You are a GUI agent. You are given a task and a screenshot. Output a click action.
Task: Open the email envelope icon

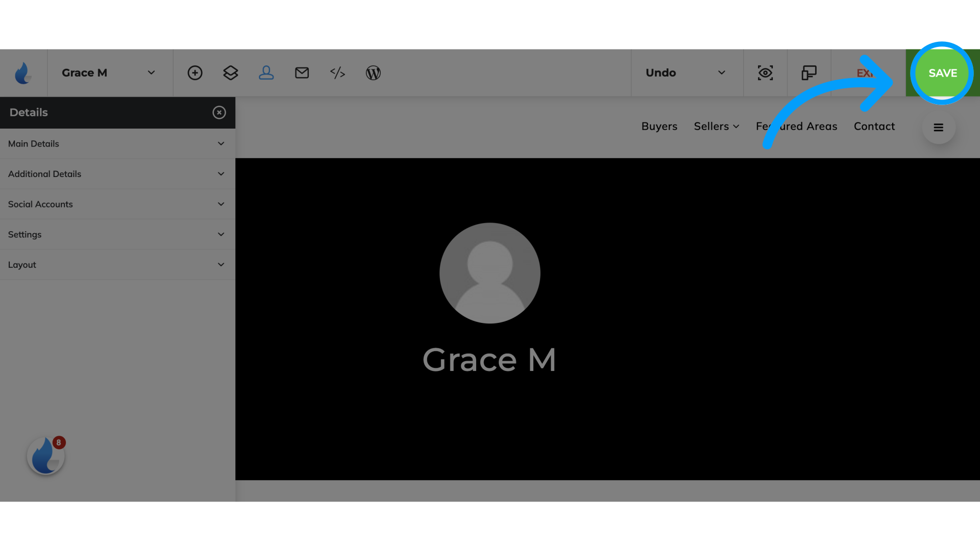click(x=302, y=73)
